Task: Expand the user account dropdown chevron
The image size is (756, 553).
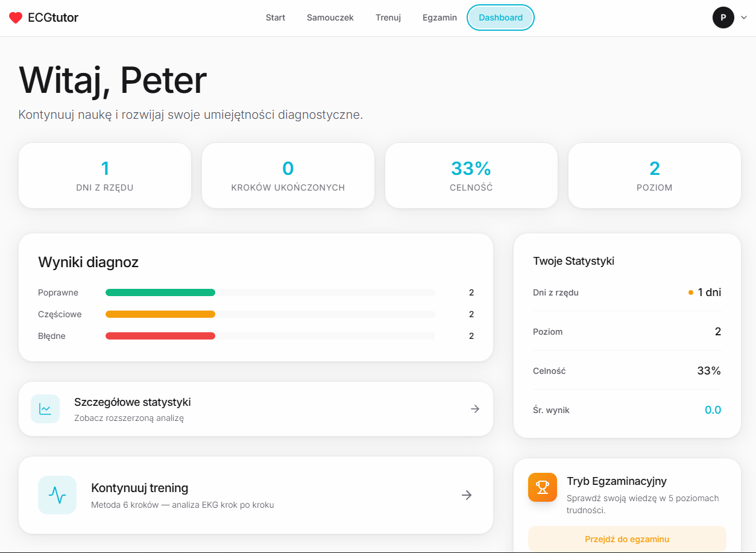Action: coord(743,17)
